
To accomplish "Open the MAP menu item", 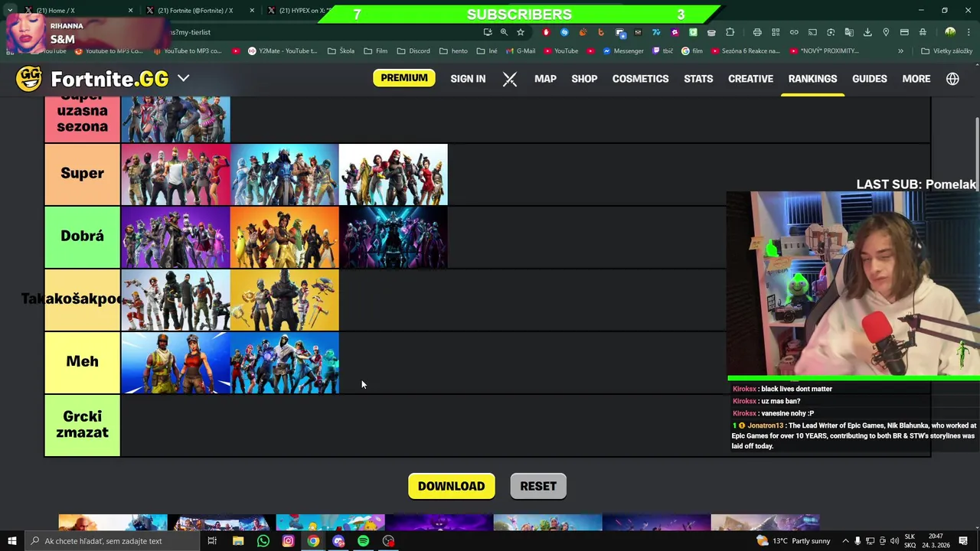I will pyautogui.click(x=545, y=79).
